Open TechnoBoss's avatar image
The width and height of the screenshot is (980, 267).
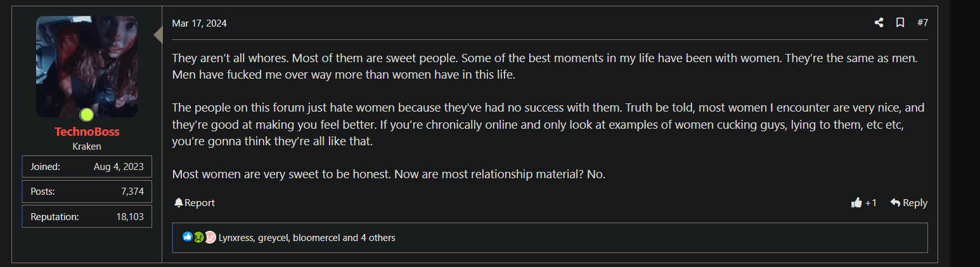[87, 66]
